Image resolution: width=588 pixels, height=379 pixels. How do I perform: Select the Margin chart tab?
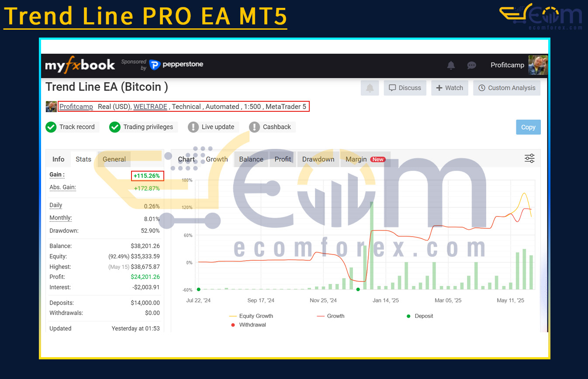[x=365, y=159]
